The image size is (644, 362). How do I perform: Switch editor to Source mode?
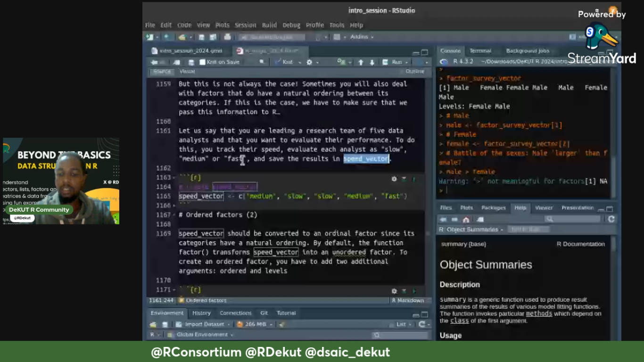pos(162,72)
